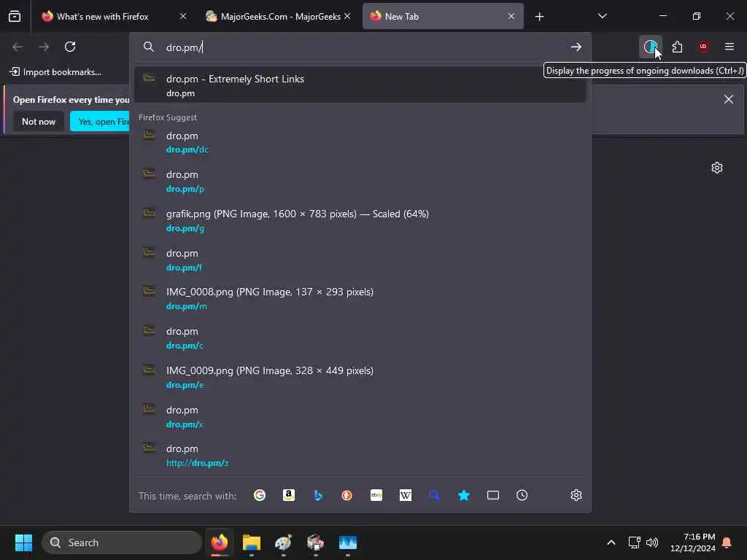Click Yes, open Firefox button
Viewport: 747px width, 560px height.
pyautogui.click(x=100, y=122)
